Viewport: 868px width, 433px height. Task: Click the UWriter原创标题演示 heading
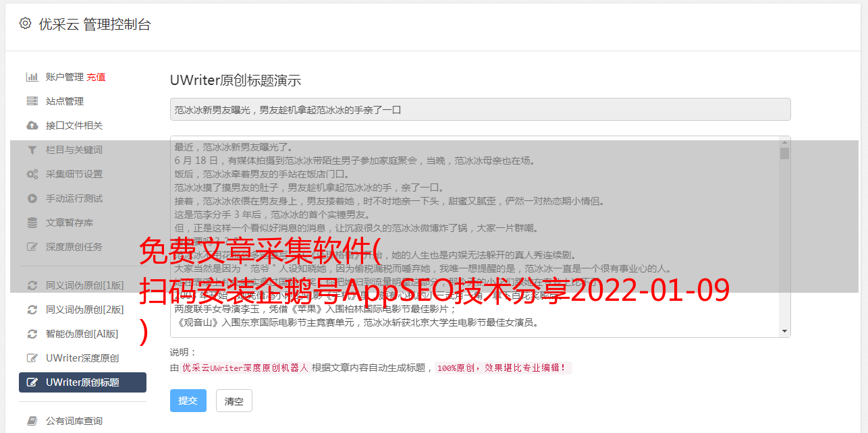(236, 80)
